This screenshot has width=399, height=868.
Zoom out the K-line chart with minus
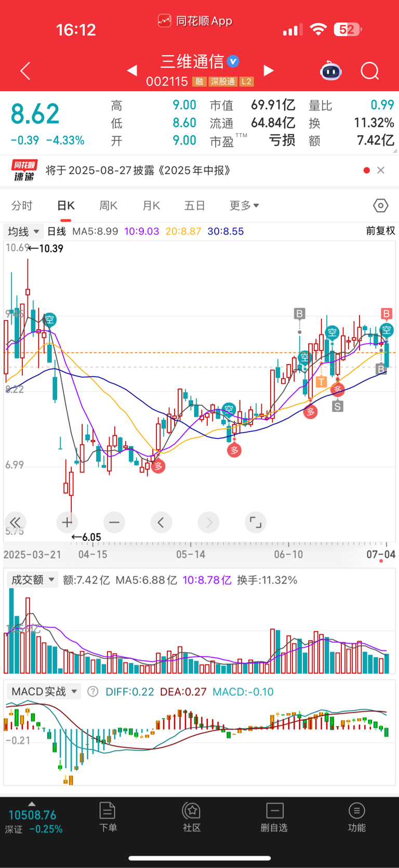[x=114, y=522]
